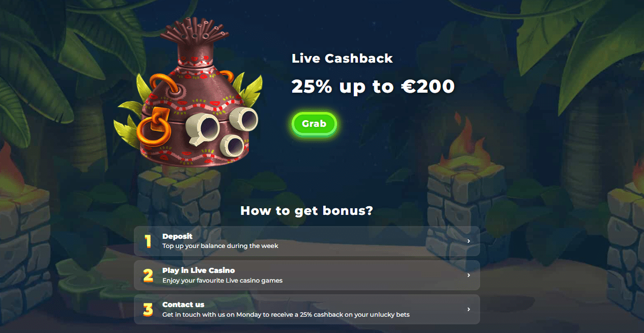Click the green Grab button
This screenshot has width=644, height=333.
[314, 124]
